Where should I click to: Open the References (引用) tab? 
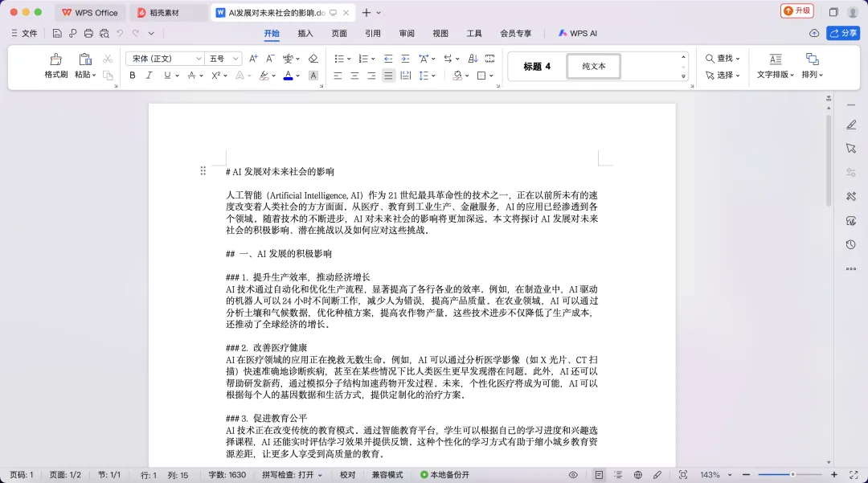click(x=373, y=33)
